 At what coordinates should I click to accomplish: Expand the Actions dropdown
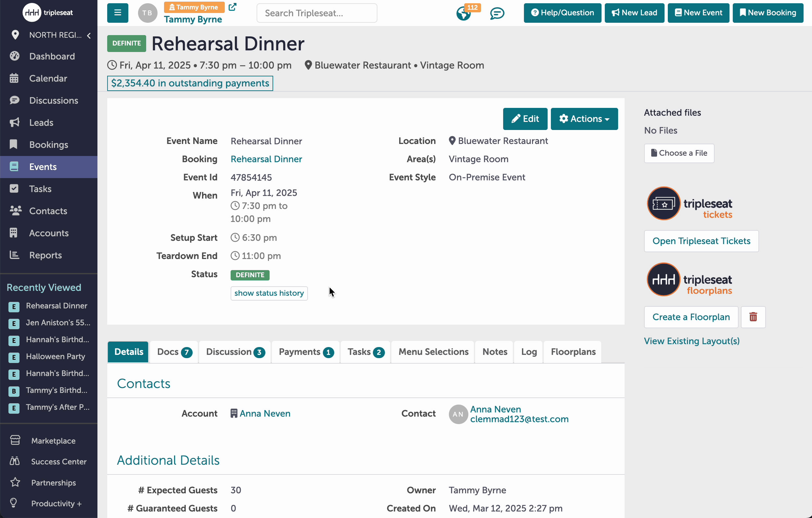(x=584, y=119)
